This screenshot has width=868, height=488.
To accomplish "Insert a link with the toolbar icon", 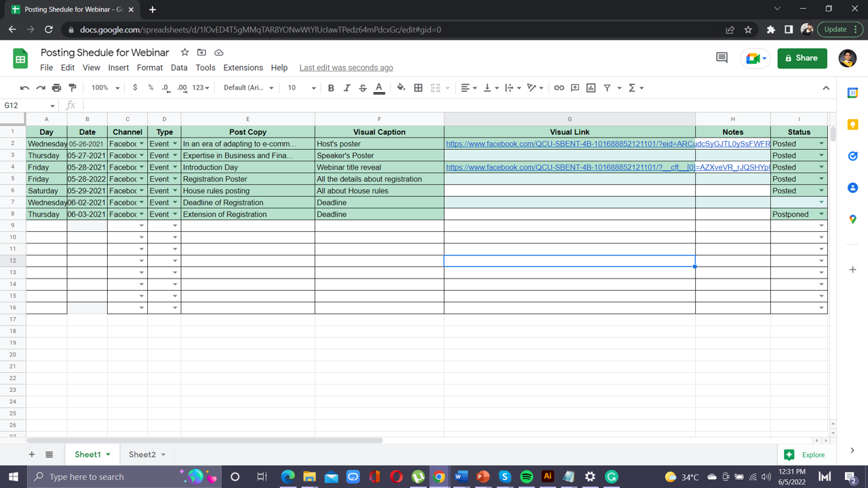I will [559, 88].
